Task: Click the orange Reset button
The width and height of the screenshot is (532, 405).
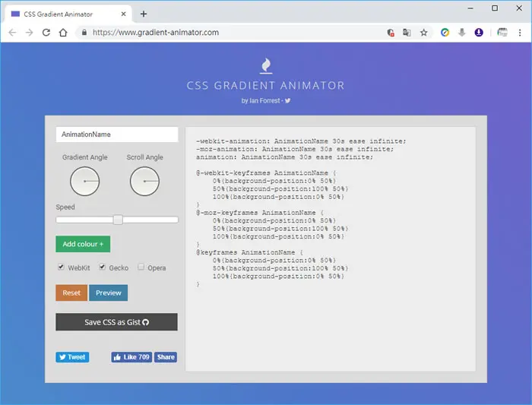Action: click(71, 293)
